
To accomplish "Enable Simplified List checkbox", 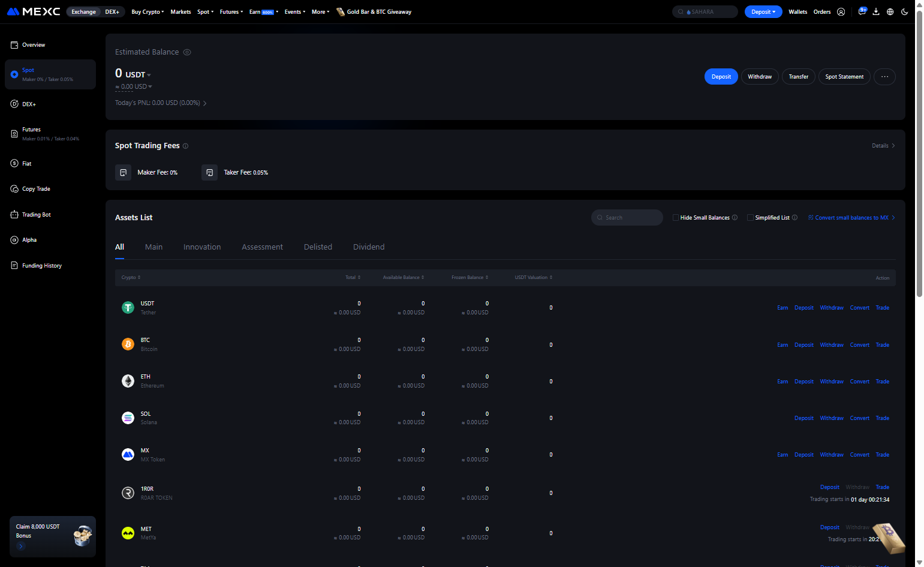I will click(750, 218).
